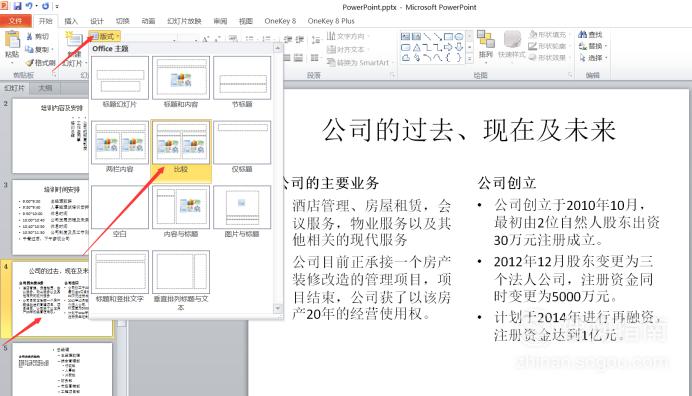Click the slide title 公司的过去、现在及未来
The image size is (692, 396).
(468, 131)
